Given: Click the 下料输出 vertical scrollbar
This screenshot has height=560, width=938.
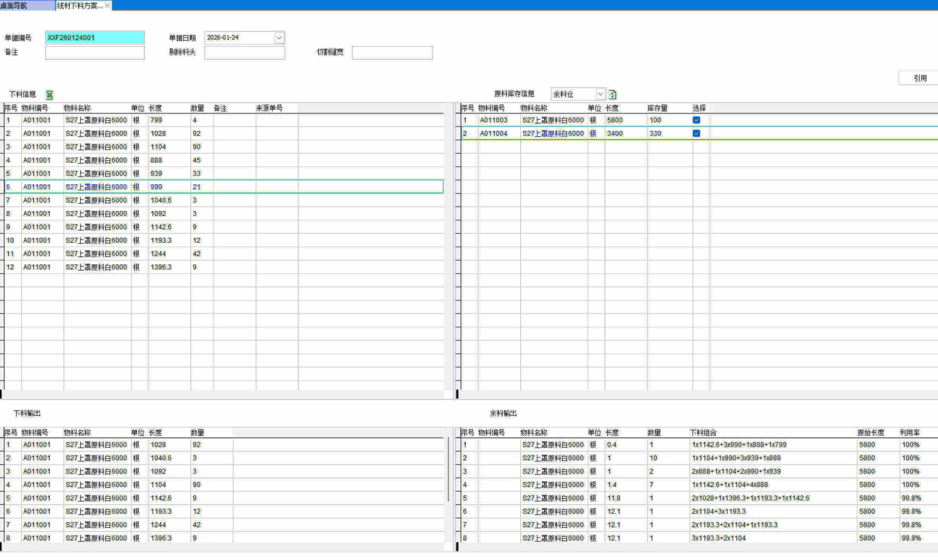Looking at the screenshot, I should pyautogui.click(x=448, y=470).
